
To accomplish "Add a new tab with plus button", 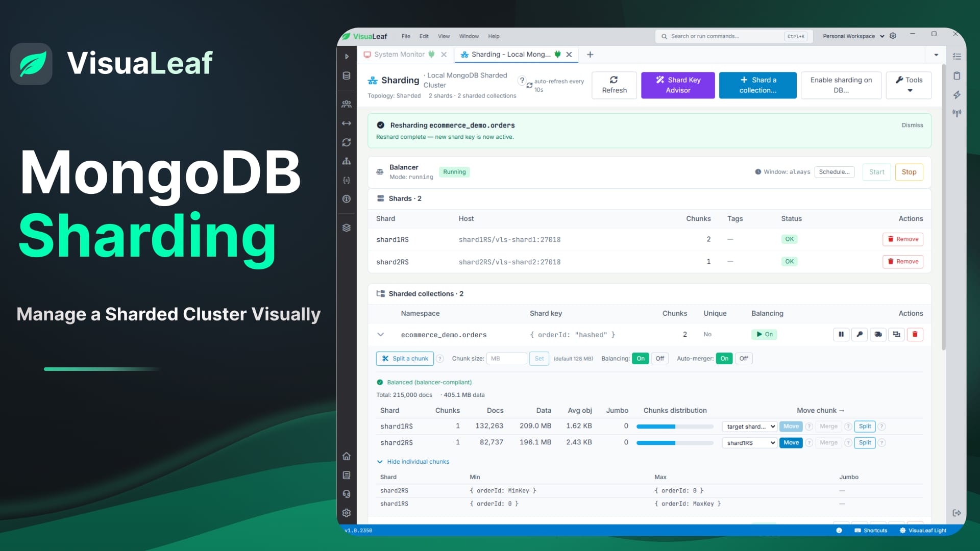I will point(590,55).
